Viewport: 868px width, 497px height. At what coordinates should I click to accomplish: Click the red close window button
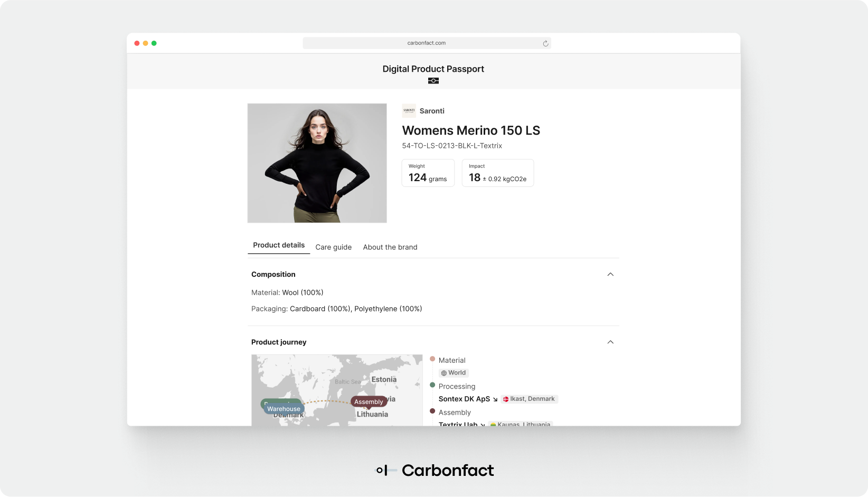tap(137, 43)
